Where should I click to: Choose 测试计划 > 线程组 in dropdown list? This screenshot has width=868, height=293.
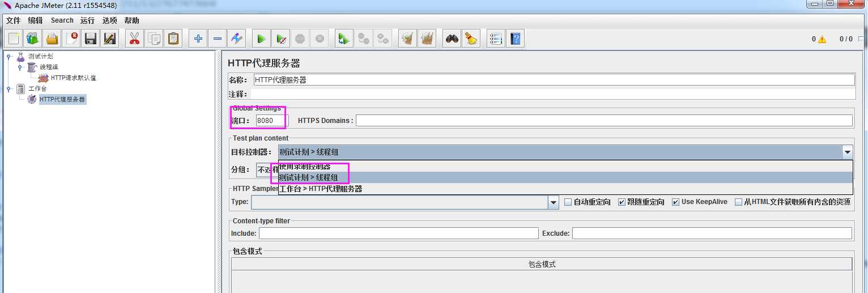click(565, 177)
